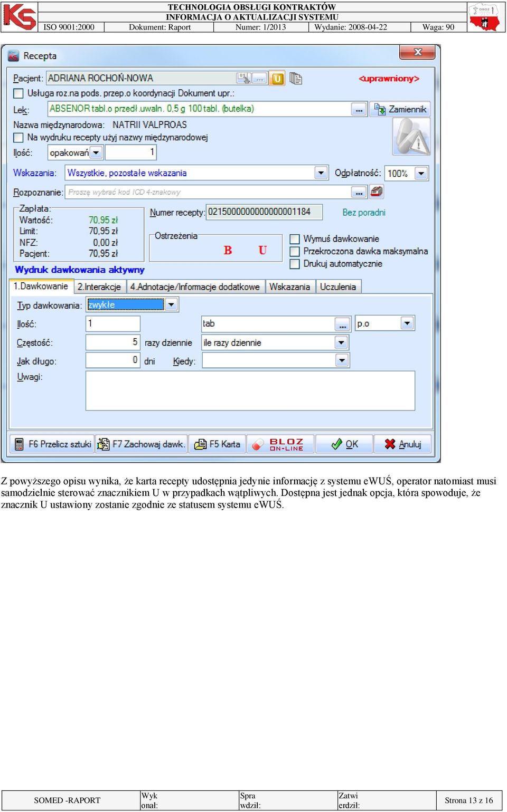Expand the Wskazania dropdown
This screenshot has width=507, height=812.
(x=321, y=173)
